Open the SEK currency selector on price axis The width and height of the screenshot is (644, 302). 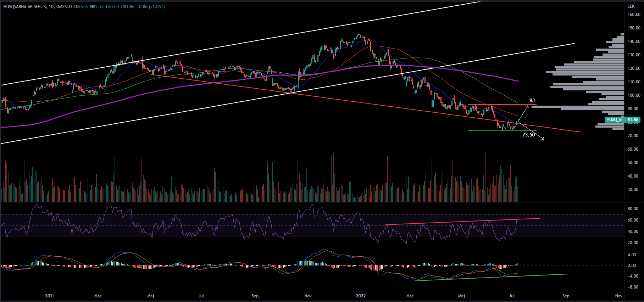(631, 6)
